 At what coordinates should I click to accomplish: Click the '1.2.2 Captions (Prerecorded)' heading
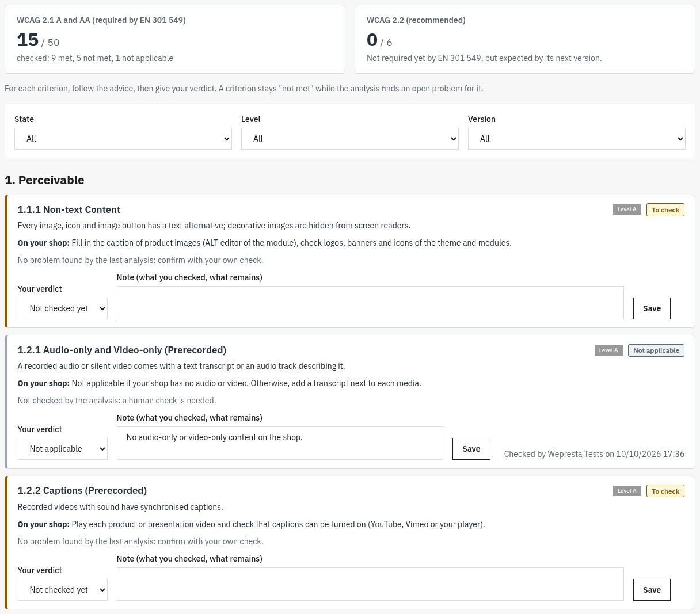coord(82,490)
